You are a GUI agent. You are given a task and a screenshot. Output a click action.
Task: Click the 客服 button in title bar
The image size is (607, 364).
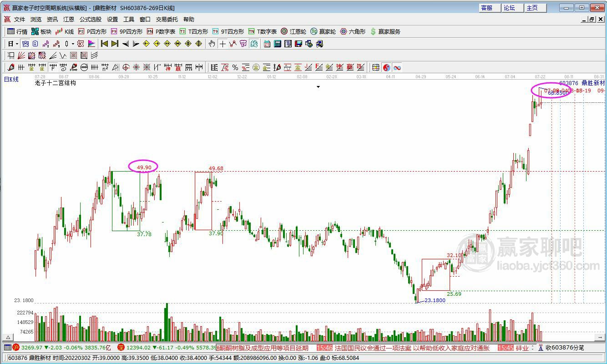point(490,8)
